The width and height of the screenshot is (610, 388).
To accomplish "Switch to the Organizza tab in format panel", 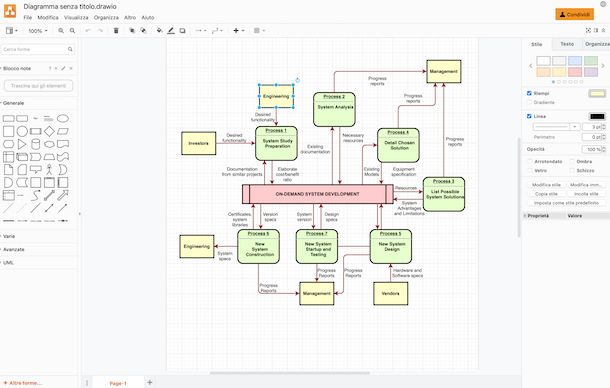I will click(597, 44).
